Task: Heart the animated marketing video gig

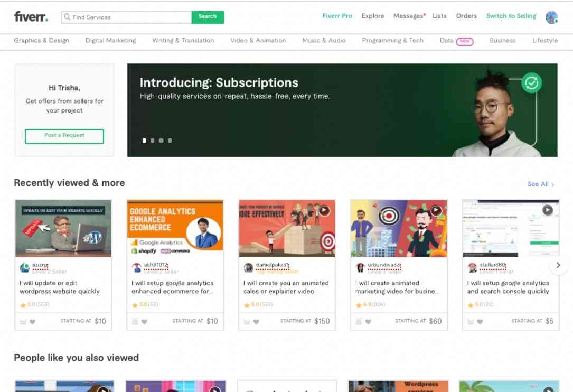Action: click(368, 322)
